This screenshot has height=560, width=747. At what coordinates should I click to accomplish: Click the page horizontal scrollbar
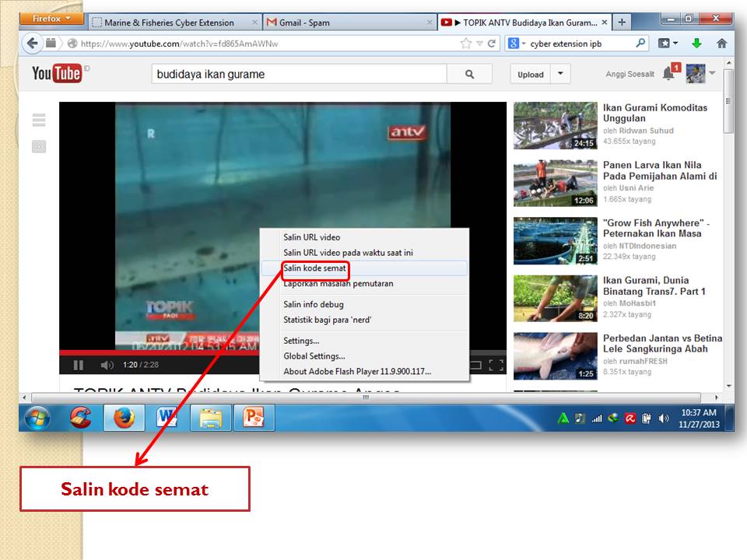click(x=366, y=397)
